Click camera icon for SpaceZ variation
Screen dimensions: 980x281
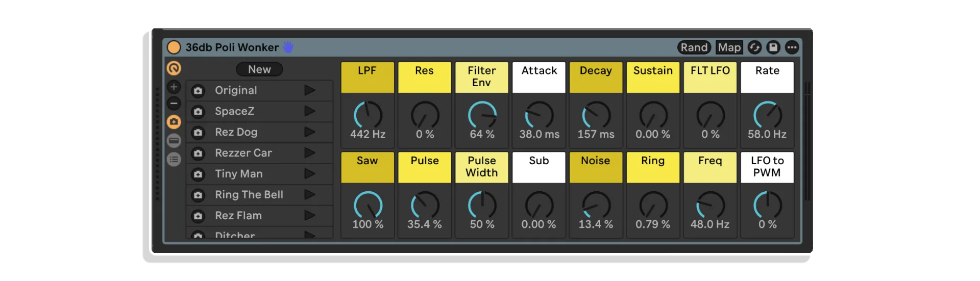click(x=198, y=112)
